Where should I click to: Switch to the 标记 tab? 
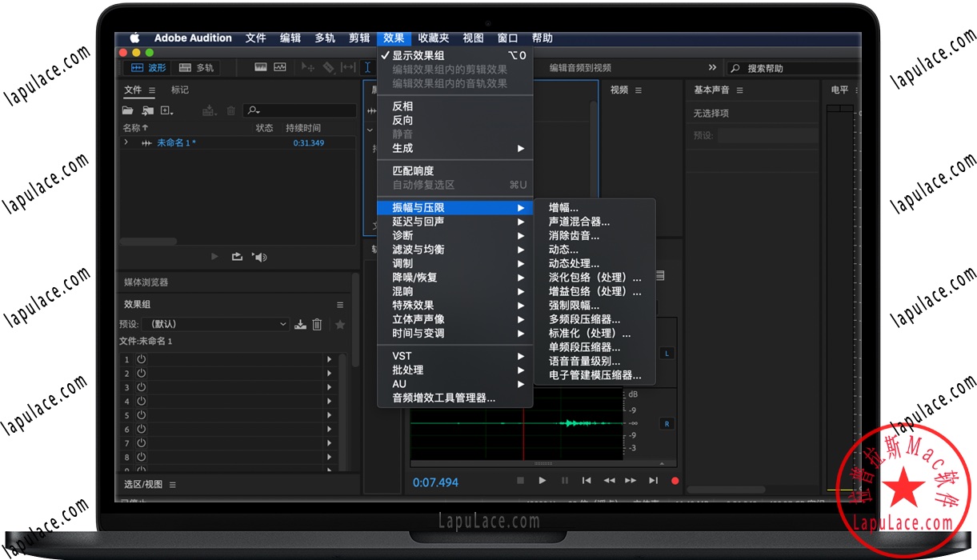point(179,90)
